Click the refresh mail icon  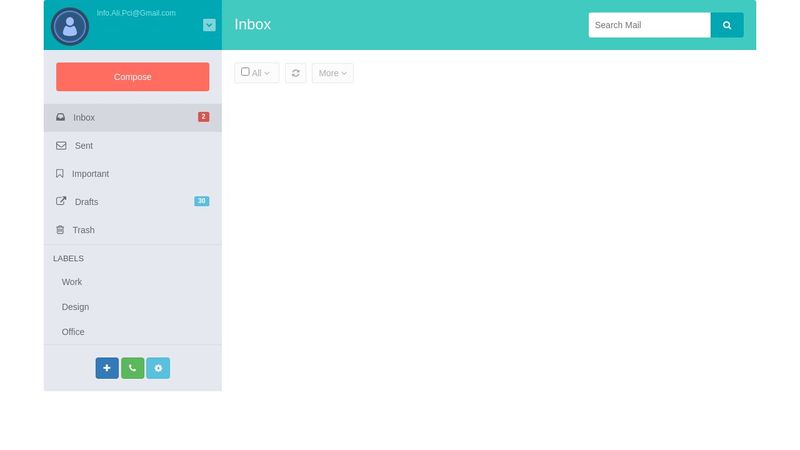pyautogui.click(x=295, y=73)
